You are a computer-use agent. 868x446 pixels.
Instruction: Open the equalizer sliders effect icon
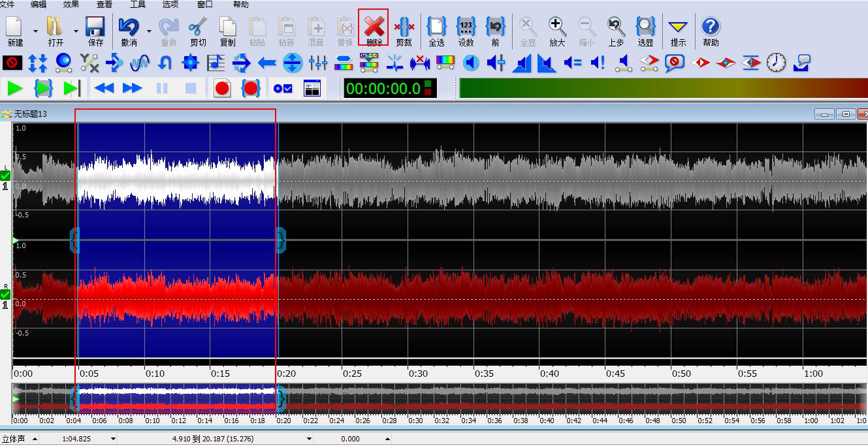[x=318, y=63]
